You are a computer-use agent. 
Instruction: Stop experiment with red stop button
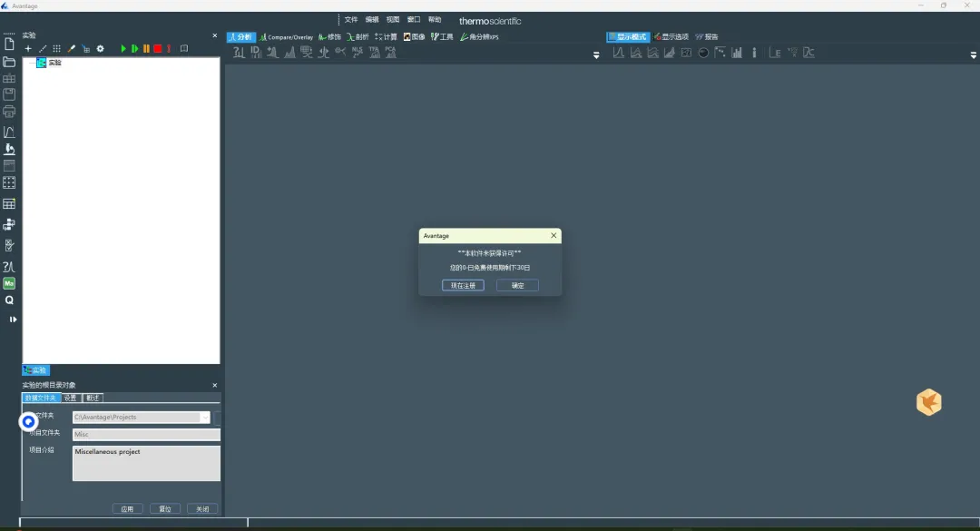(x=158, y=49)
